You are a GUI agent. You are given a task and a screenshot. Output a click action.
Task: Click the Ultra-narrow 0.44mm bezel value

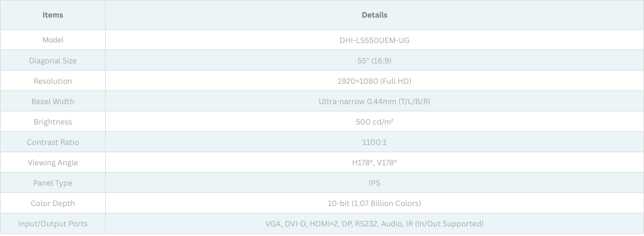coord(374,101)
